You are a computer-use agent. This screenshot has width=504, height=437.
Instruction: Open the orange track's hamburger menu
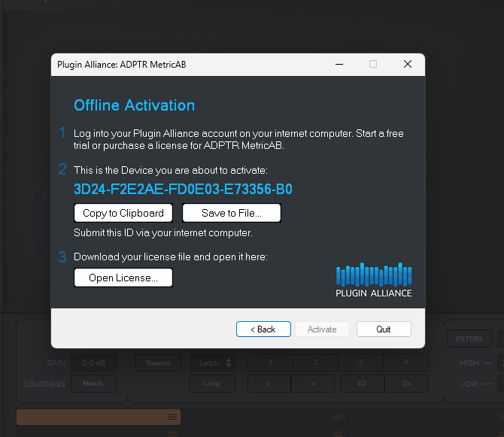point(172,417)
